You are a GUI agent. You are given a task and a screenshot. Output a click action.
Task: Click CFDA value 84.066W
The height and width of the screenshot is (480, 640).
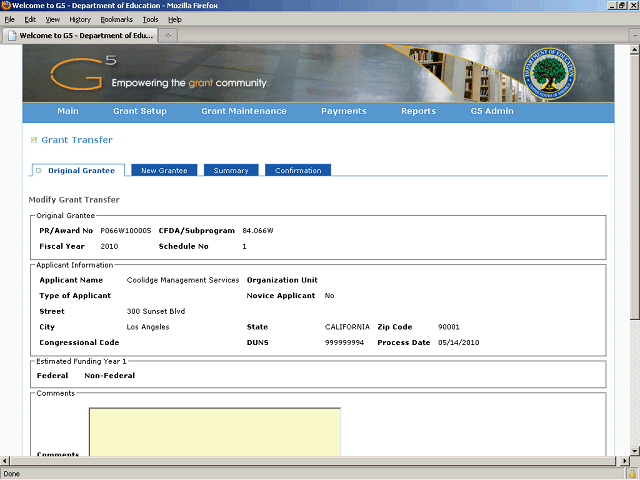[258, 231]
